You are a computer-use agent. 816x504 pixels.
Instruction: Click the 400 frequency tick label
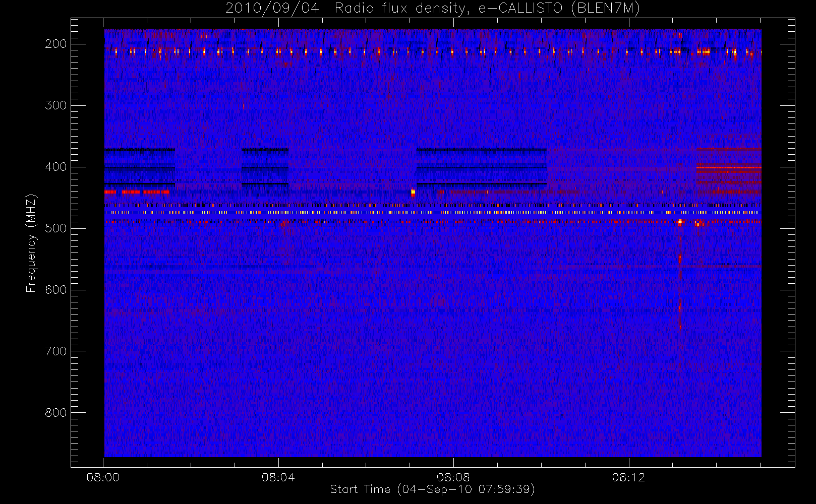[56, 167]
